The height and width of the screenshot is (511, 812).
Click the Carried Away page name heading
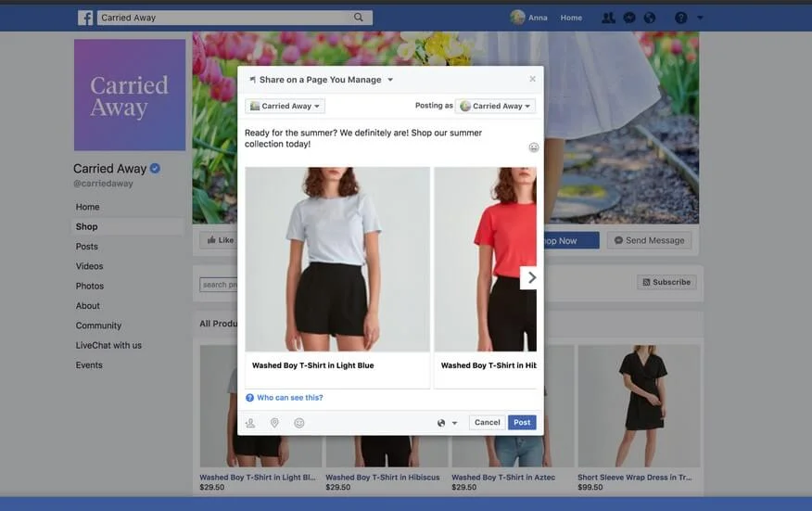pyautogui.click(x=109, y=169)
